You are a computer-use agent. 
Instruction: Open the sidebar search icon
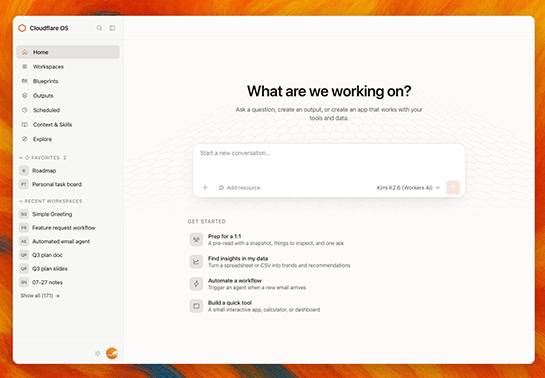point(99,28)
